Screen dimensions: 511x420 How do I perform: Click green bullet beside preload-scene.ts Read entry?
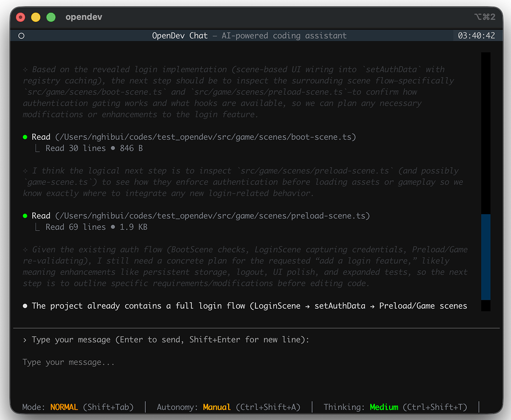point(25,216)
